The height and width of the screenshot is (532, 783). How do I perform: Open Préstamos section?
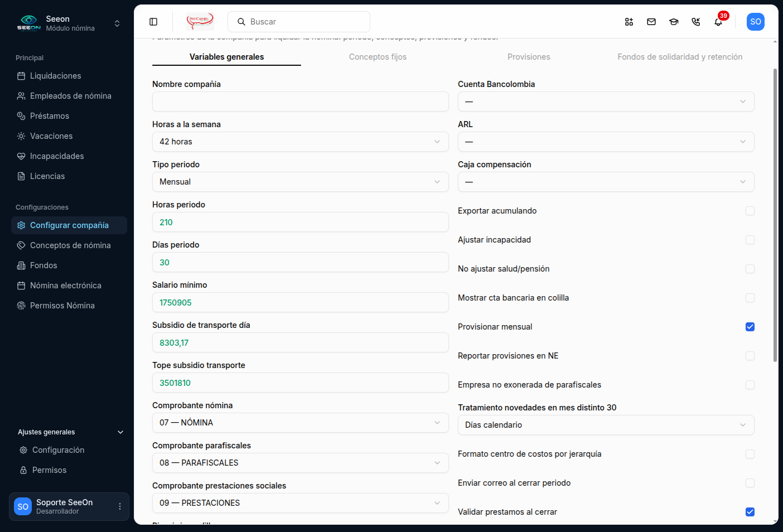(69, 116)
